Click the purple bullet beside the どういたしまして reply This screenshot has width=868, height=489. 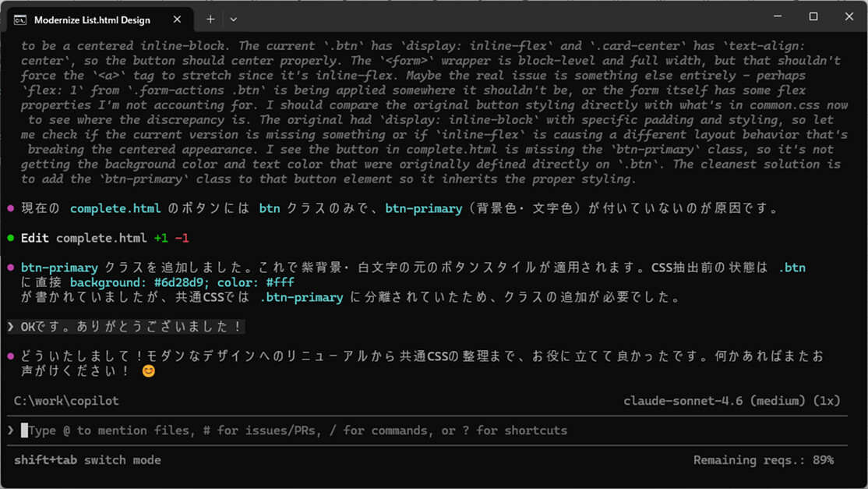tap(11, 356)
